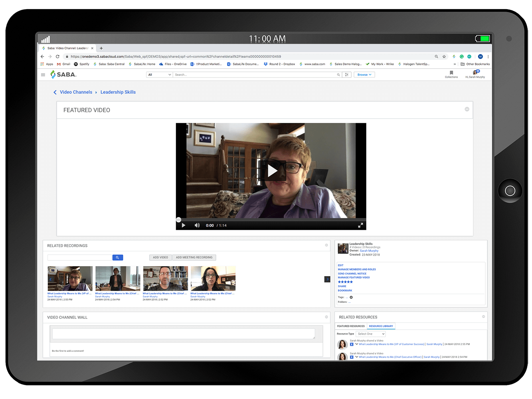
Task: Collapse the Video Channel Wall panel
Action: tap(326, 317)
